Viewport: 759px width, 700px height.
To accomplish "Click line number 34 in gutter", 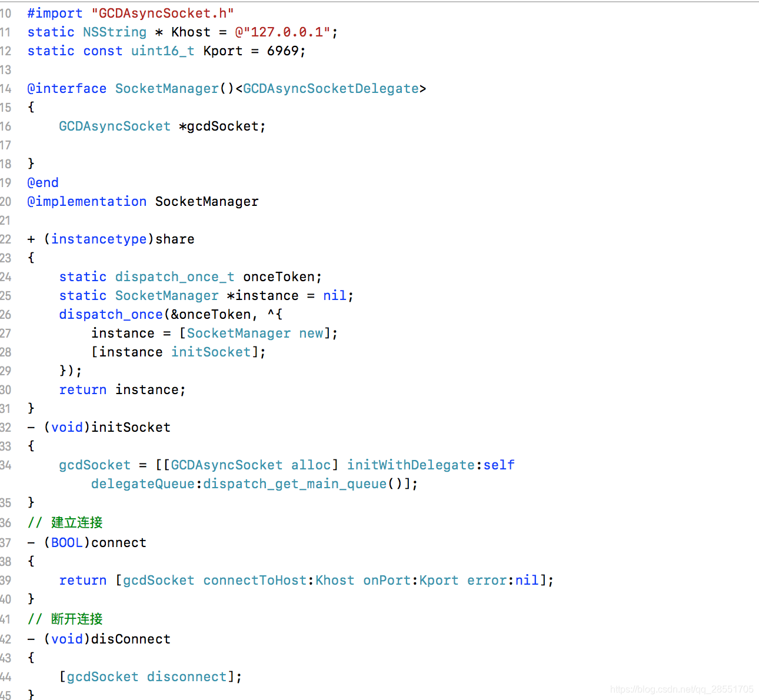I will tap(5, 465).
